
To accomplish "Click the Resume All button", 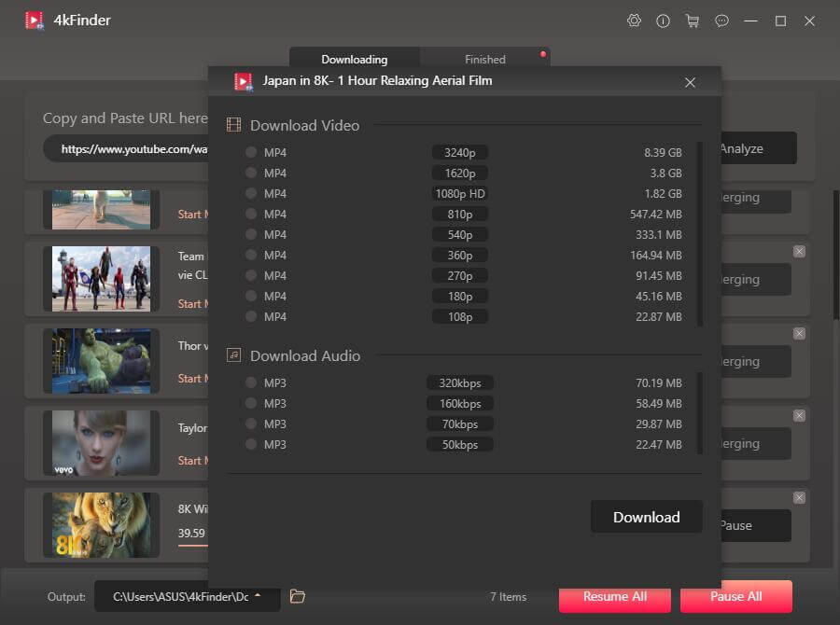I will click(614, 596).
